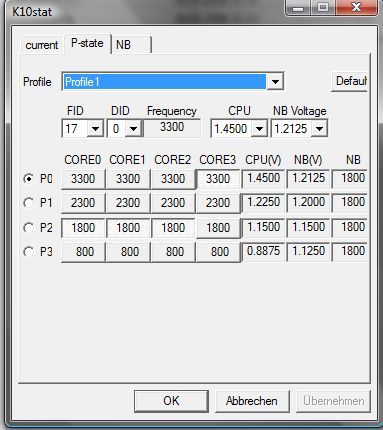Click P1 CORE0 button 2300
Viewport: 383px width, 430px height.
point(83,203)
